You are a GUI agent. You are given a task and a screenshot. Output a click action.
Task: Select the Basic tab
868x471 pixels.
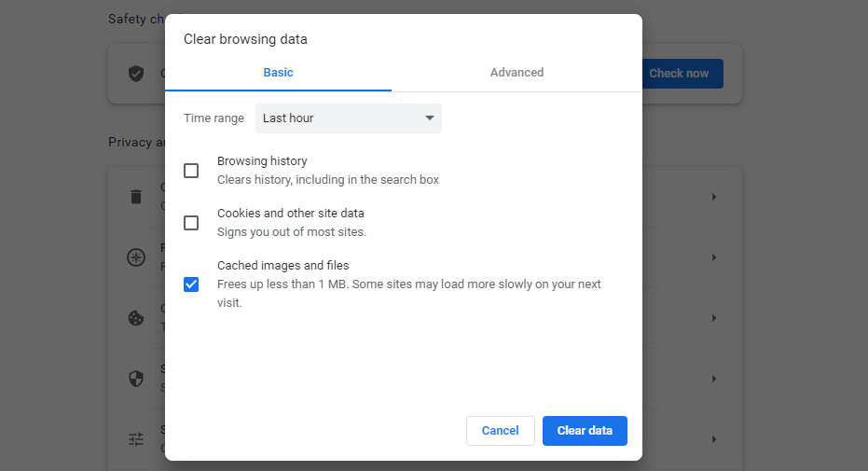tap(278, 73)
